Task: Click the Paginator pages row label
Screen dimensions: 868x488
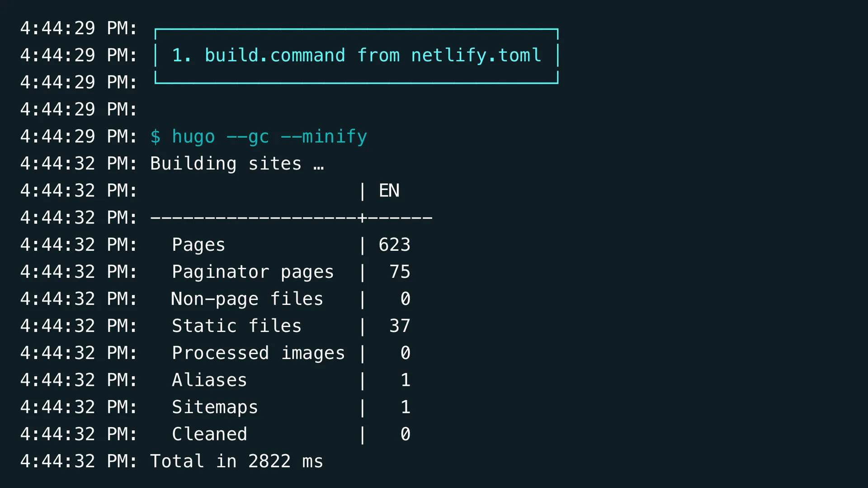Action: pos(253,272)
